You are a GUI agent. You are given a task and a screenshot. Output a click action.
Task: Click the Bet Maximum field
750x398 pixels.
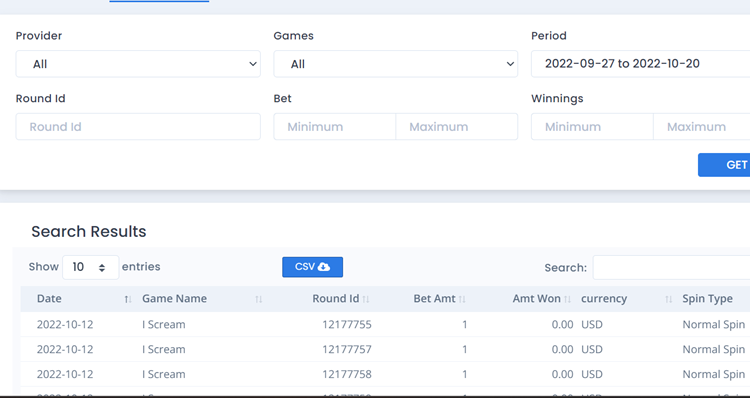point(457,127)
